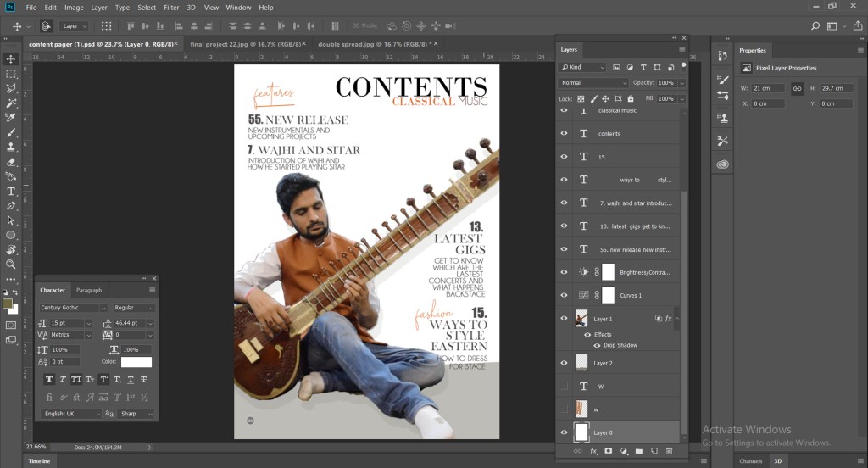Select the Horizontal Type tool
This screenshot has height=468, width=868.
tap(11, 192)
